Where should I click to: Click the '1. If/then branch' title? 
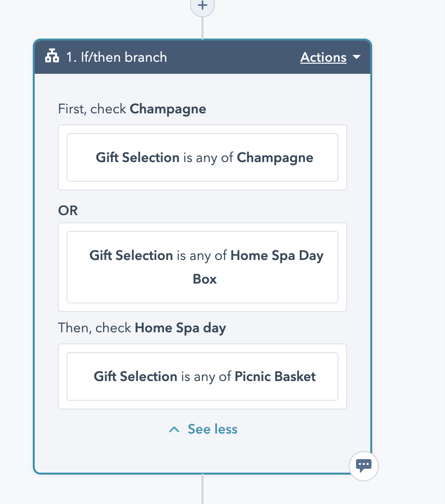(117, 57)
